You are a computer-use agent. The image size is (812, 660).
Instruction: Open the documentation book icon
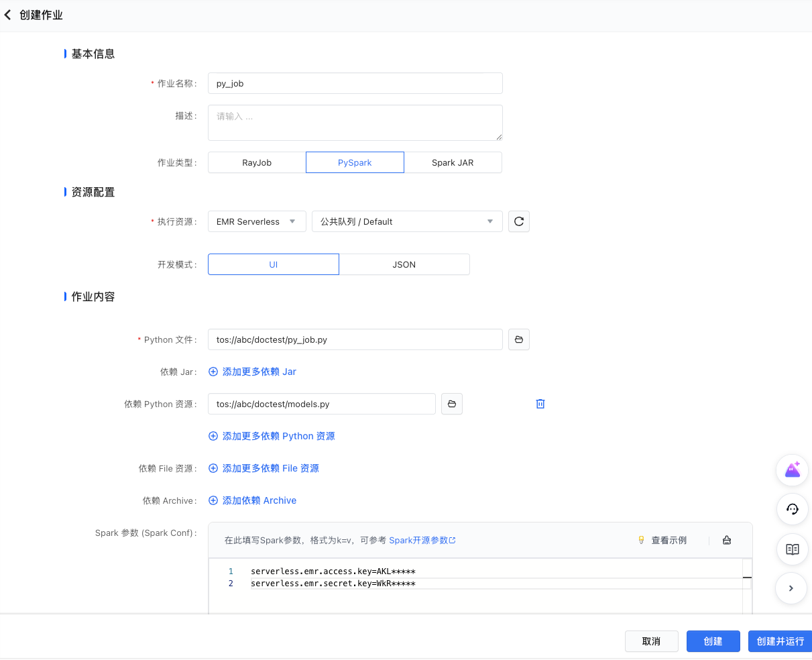(x=793, y=549)
